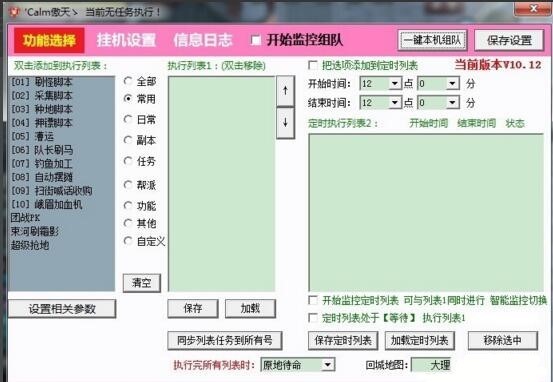
Task: Click 加载 button under execution list
Action: [250, 309]
